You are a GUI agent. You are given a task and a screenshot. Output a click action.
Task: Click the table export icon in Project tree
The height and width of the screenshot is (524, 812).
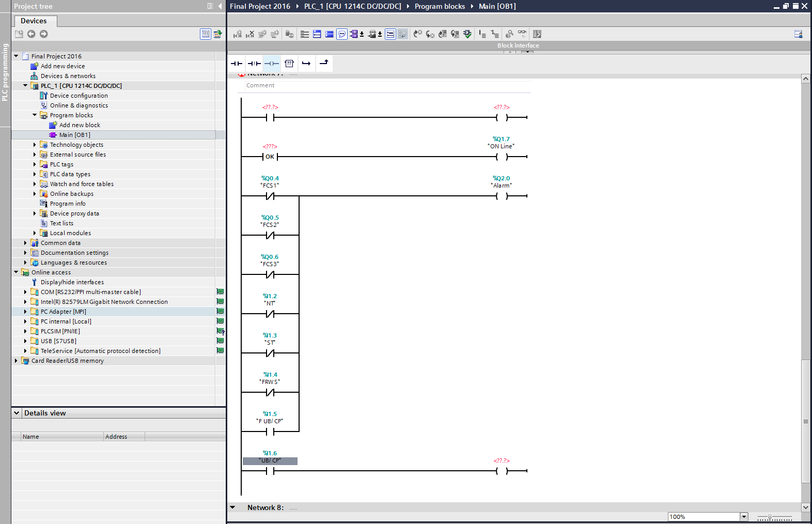click(218, 34)
